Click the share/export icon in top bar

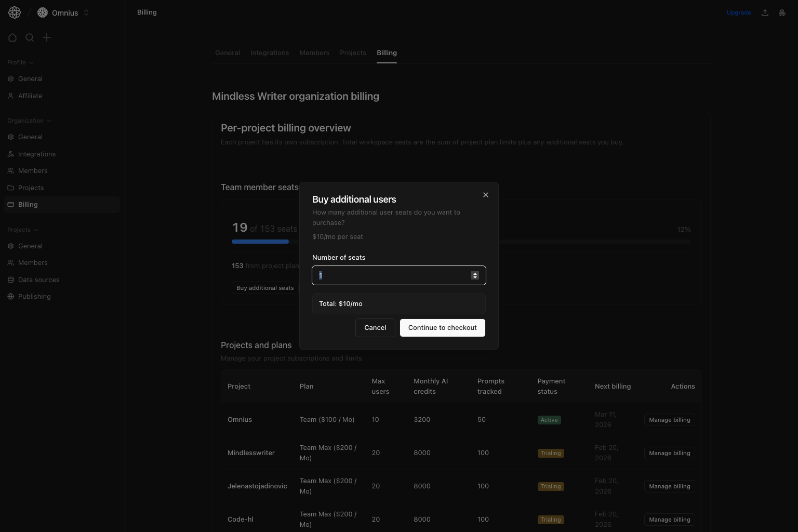(x=765, y=12)
